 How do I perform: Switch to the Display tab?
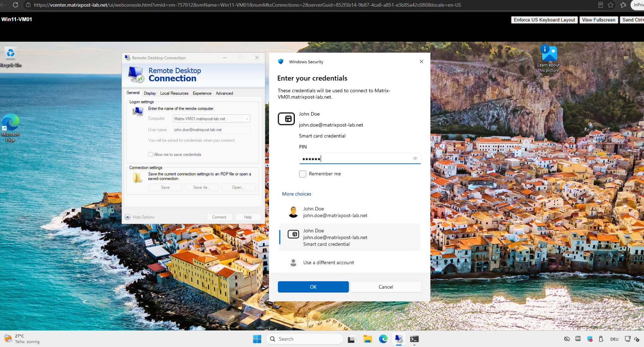point(150,93)
